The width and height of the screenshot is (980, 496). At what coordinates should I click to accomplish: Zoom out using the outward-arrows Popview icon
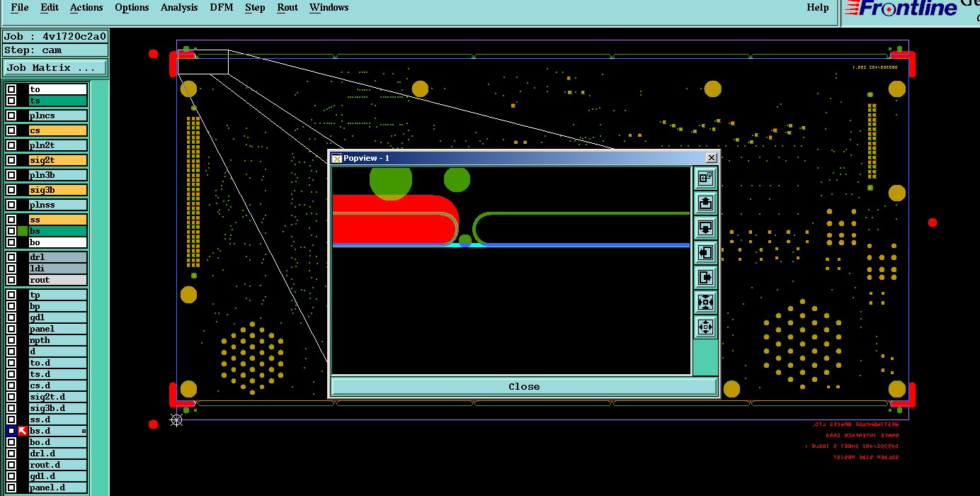705,327
